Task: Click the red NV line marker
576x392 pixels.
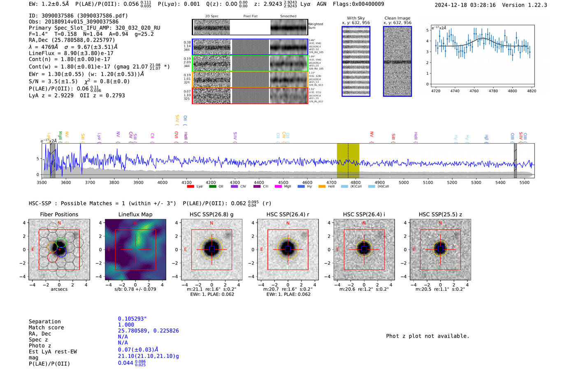Action: point(372,137)
